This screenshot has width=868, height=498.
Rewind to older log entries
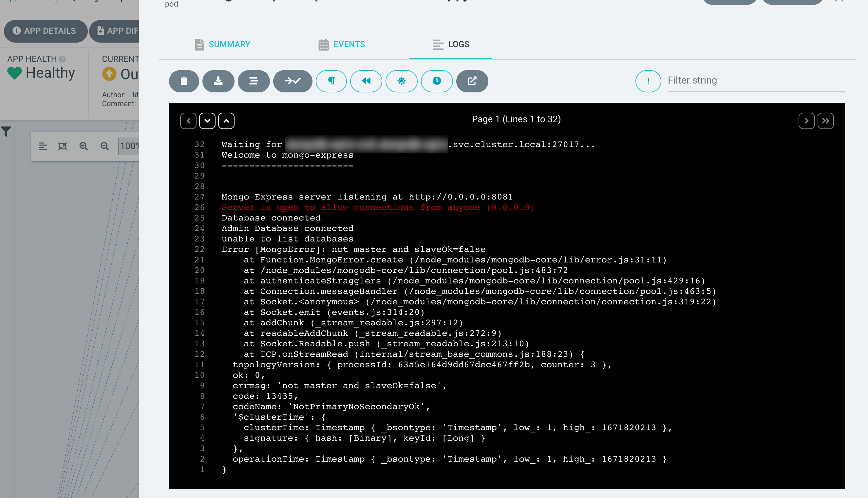(x=366, y=81)
